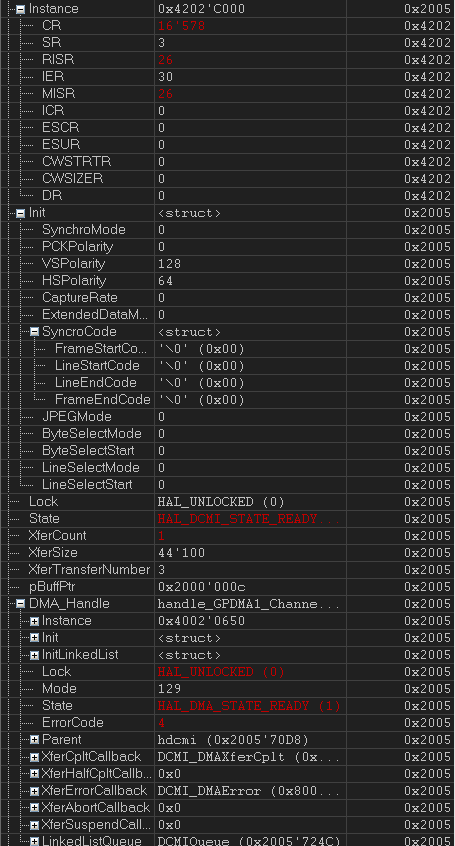
Task: Select the MISR register row
Action: 227,93
